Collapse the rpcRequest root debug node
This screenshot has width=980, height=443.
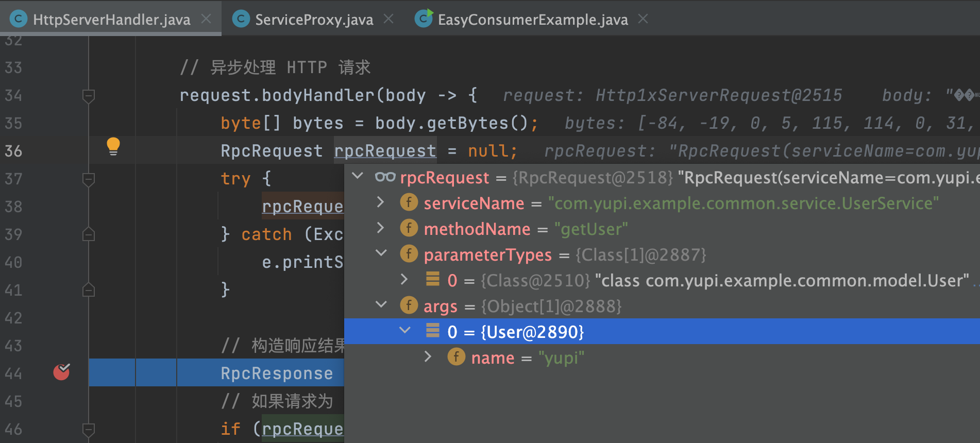coord(357,176)
